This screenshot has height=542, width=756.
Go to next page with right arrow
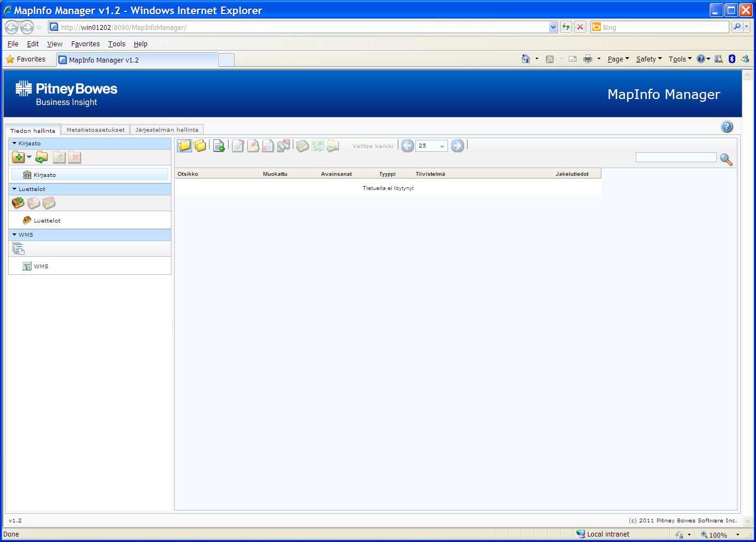(x=458, y=145)
